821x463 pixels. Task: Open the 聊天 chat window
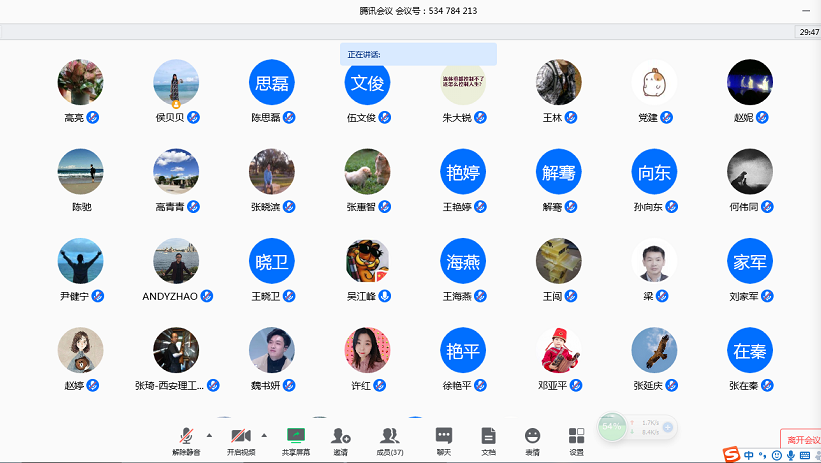coord(444,436)
